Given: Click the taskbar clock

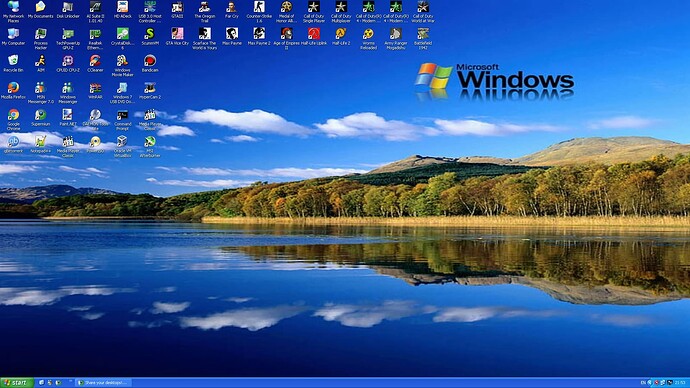Looking at the screenshot, I should (680, 383).
